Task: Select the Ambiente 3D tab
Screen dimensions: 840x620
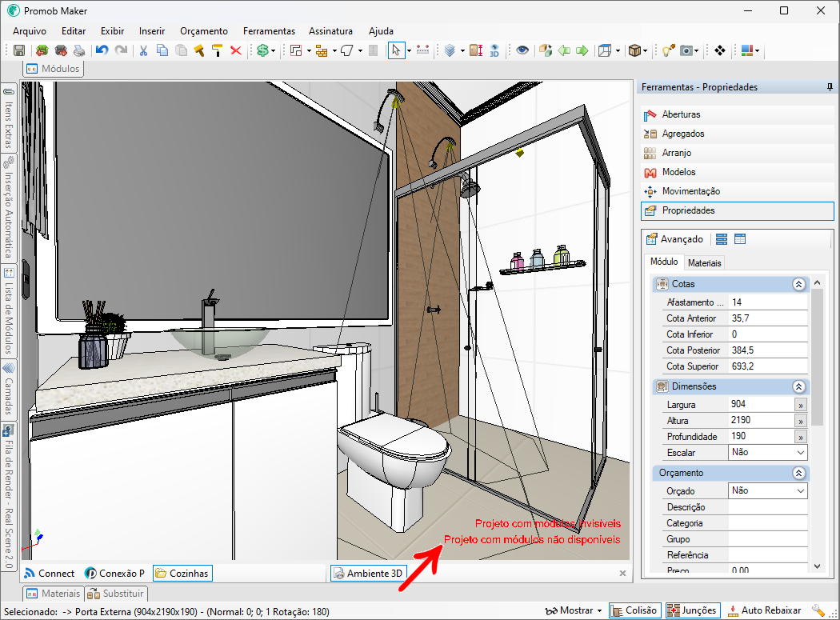Action: (369, 574)
